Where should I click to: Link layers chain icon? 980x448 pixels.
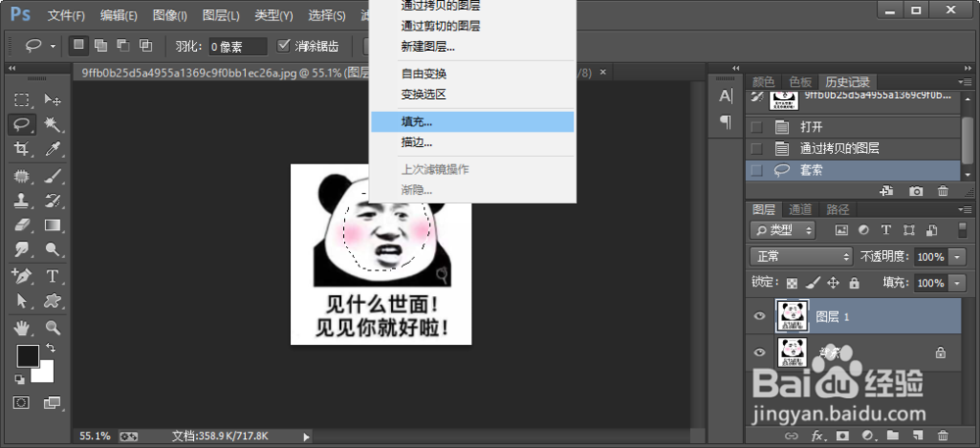pyautogui.click(x=791, y=435)
